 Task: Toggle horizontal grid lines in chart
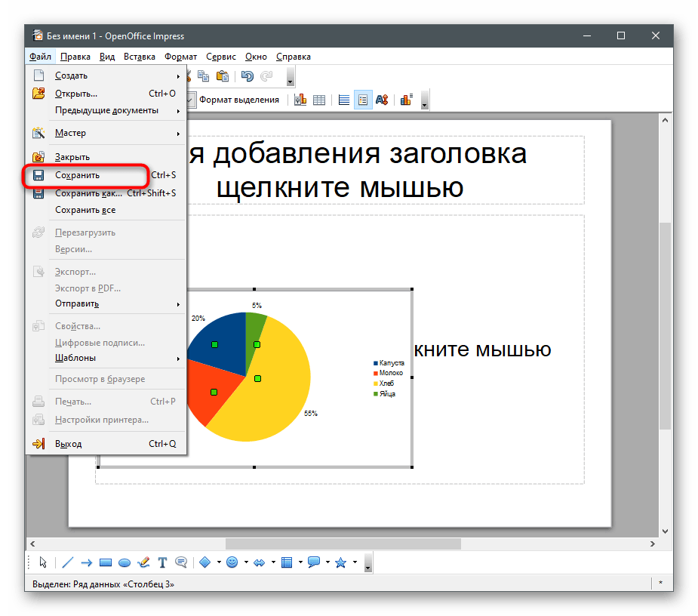pyautogui.click(x=344, y=100)
